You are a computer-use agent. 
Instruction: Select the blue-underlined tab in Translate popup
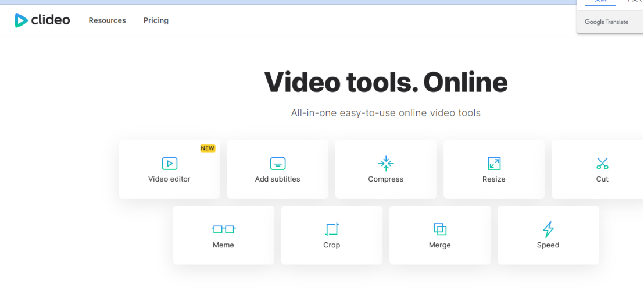pos(600,2)
